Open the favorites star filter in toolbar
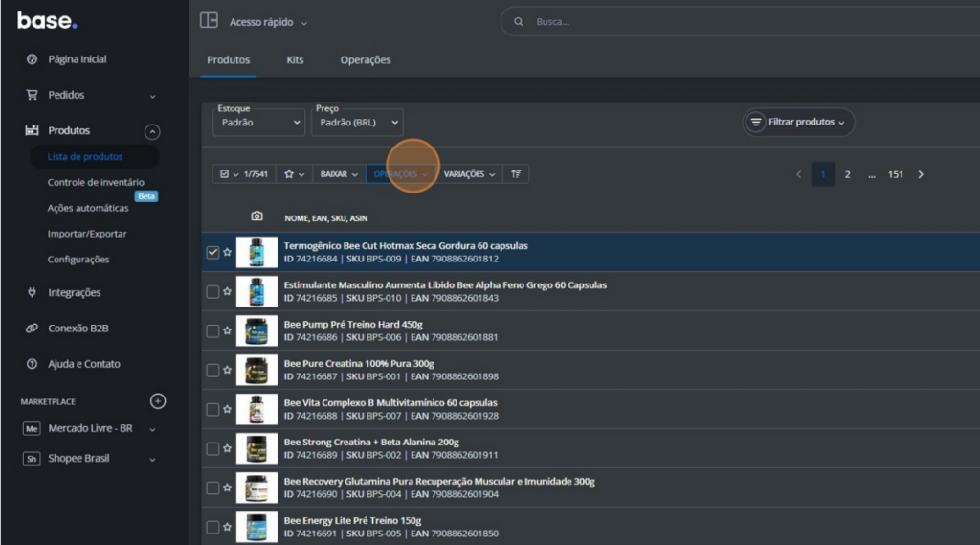980x545 pixels. pos(294,174)
